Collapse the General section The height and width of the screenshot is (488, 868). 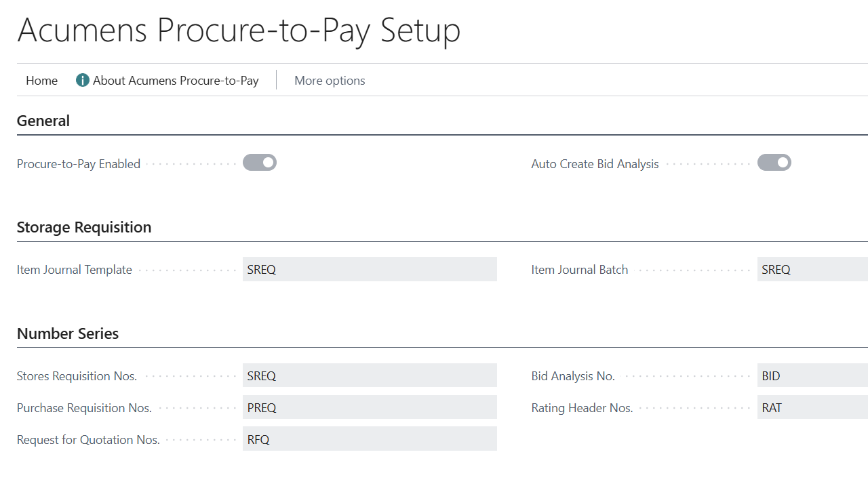click(43, 121)
